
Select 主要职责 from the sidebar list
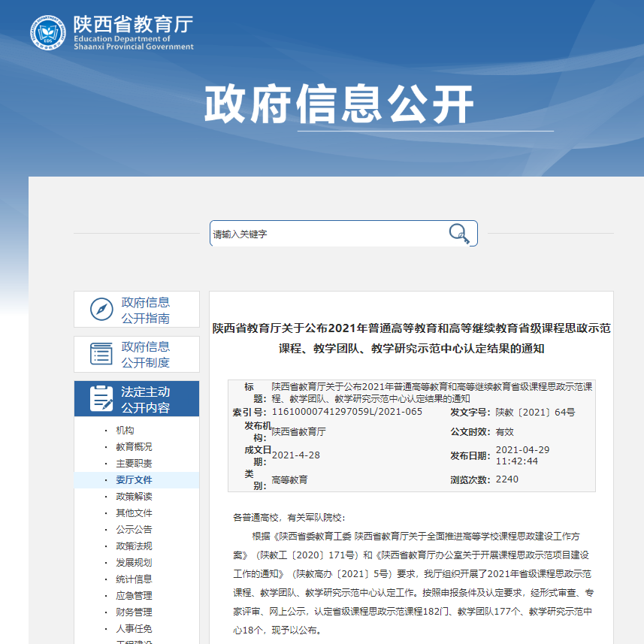[134, 464]
